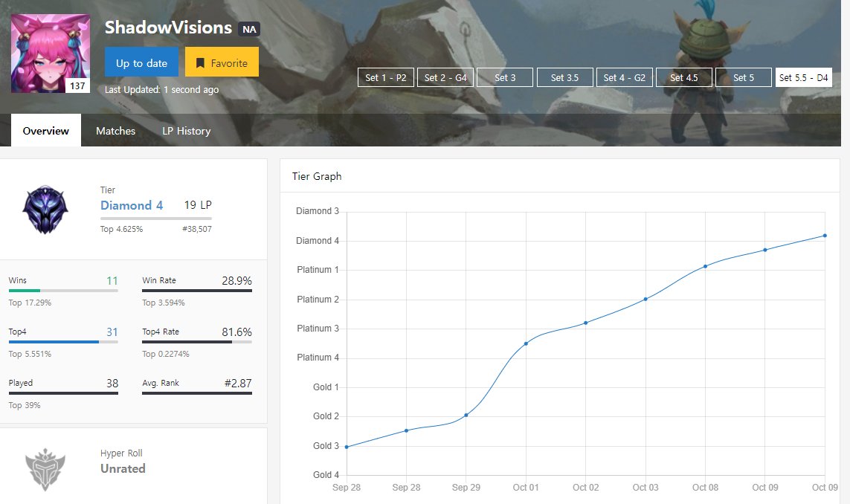Click the Last Updated timestamp text
The height and width of the screenshot is (504, 850).
(161, 89)
